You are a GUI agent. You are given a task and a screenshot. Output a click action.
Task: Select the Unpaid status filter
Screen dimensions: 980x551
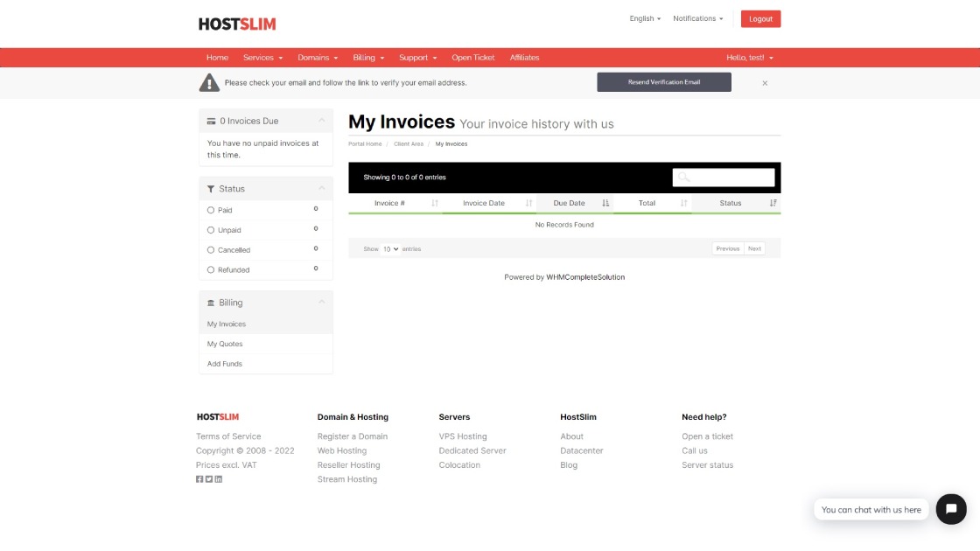pyautogui.click(x=211, y=230)
